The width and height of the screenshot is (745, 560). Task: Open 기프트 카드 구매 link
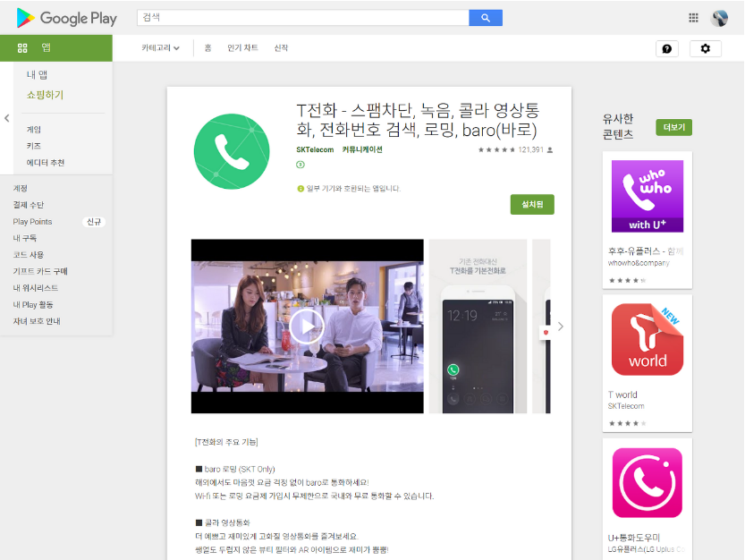coord(40,271)
